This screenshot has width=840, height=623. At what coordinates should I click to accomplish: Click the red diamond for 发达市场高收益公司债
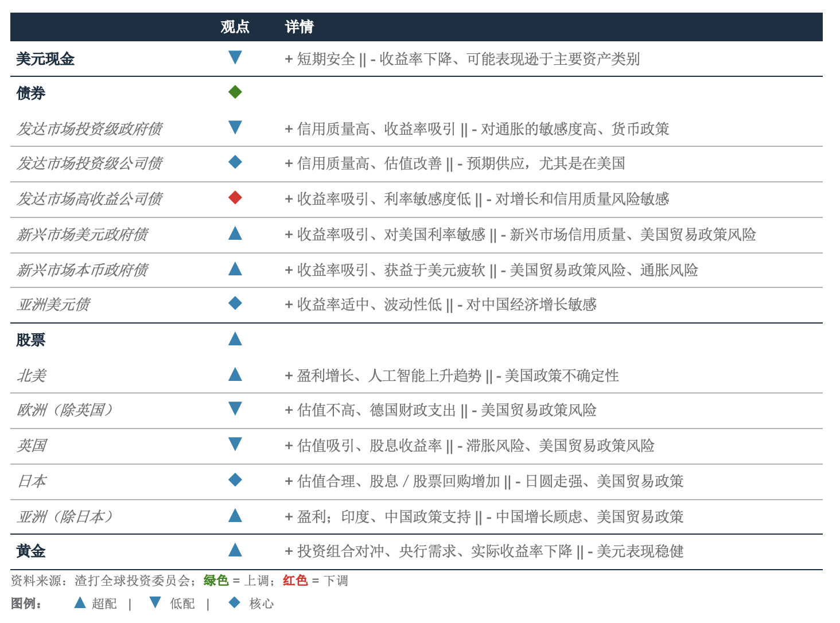click(x=235, y=198)
